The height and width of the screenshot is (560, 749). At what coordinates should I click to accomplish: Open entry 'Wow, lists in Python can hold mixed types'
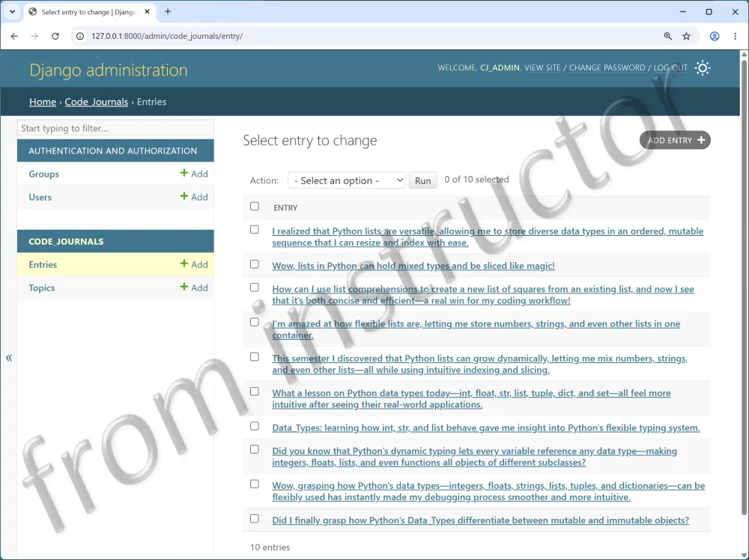click(413, 266)
